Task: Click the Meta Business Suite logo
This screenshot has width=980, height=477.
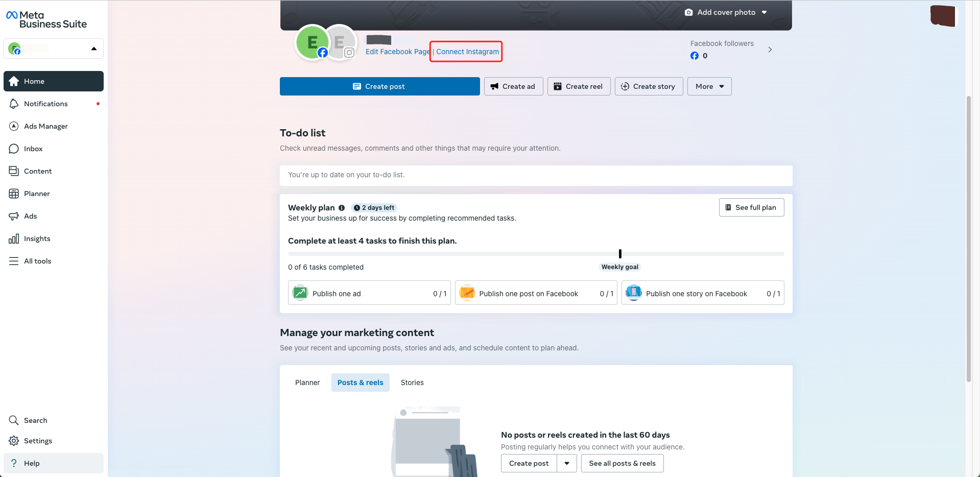Action: coord(46,20)
